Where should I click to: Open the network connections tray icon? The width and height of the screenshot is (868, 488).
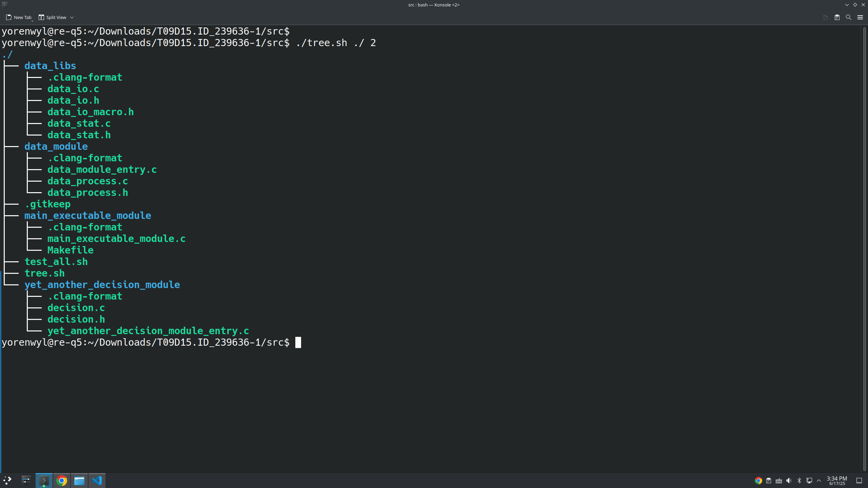pyautogui.click(x=809, y=481)
